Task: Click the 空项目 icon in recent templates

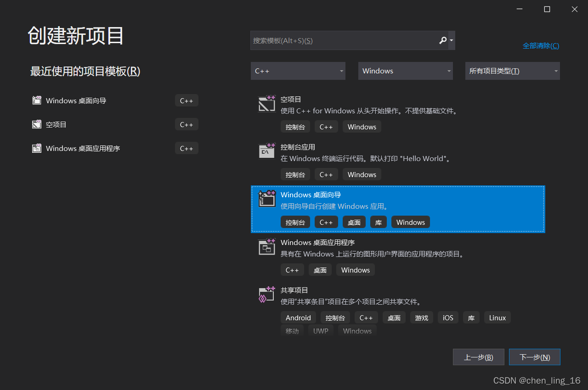Action: point(36,124)
